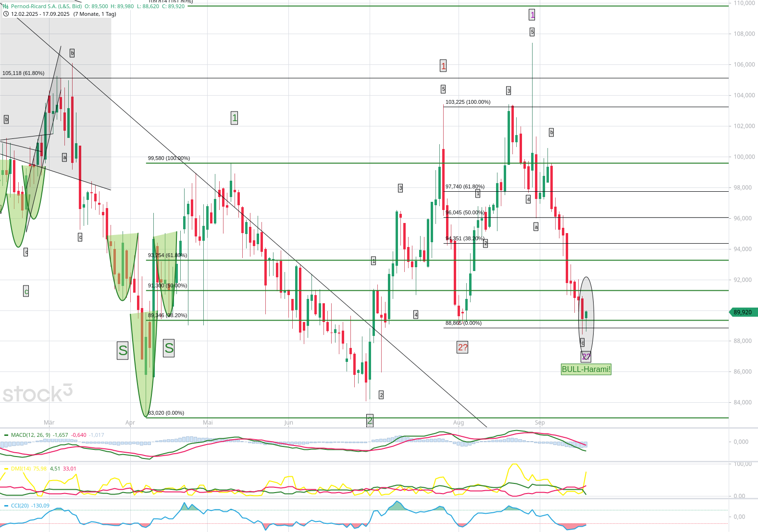The width and height of the screenshot is (758, 532).
Task: Select the BULL-Harami! annotation label
Action: [586, 370]
